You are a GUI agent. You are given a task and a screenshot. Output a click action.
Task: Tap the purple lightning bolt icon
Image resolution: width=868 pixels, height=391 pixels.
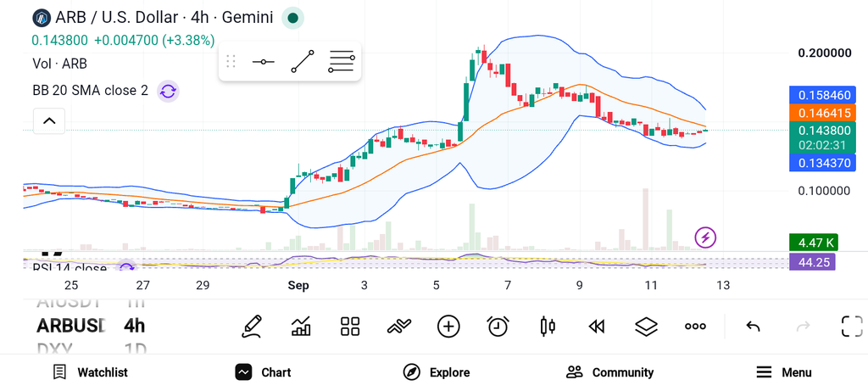point(705,238)
